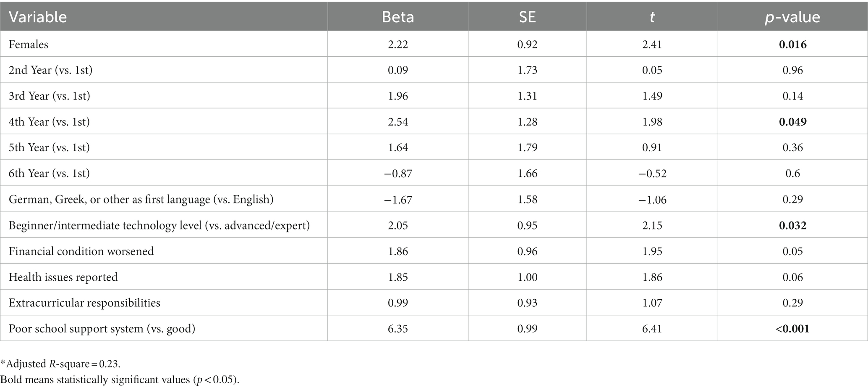
Task: Click the SE column header
Action: [x=527, y=17]
